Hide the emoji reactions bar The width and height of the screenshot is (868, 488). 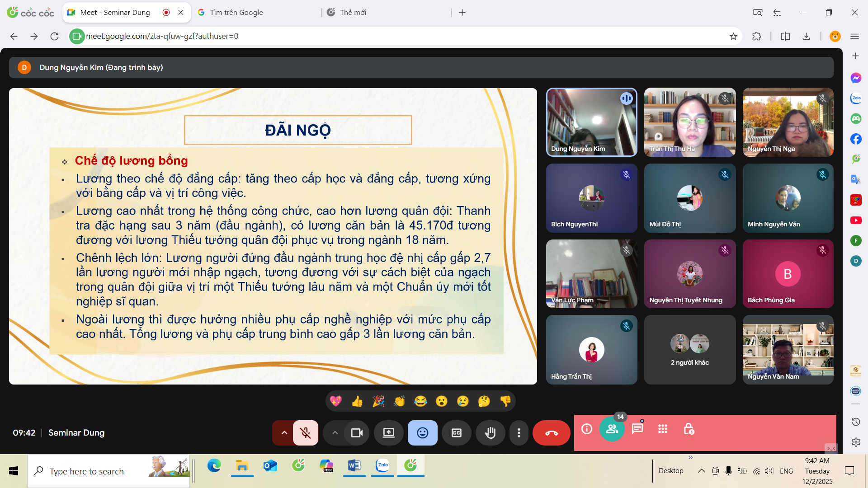(422, 433)
